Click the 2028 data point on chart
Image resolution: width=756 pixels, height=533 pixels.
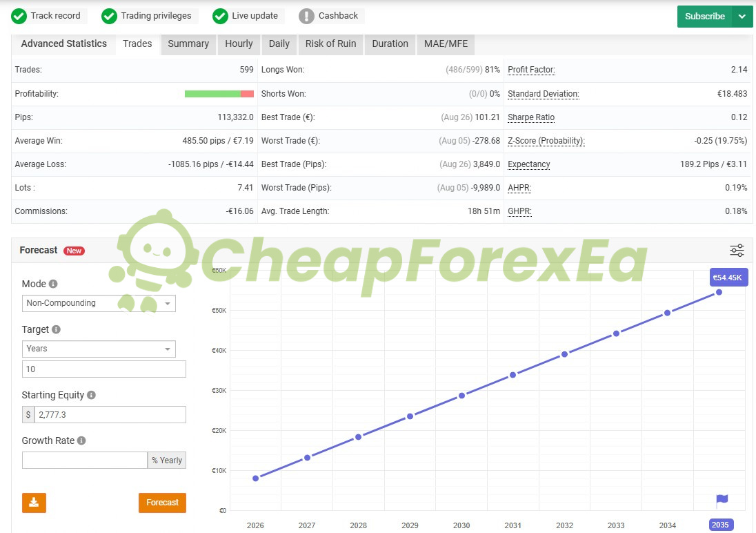pos(358,437)
